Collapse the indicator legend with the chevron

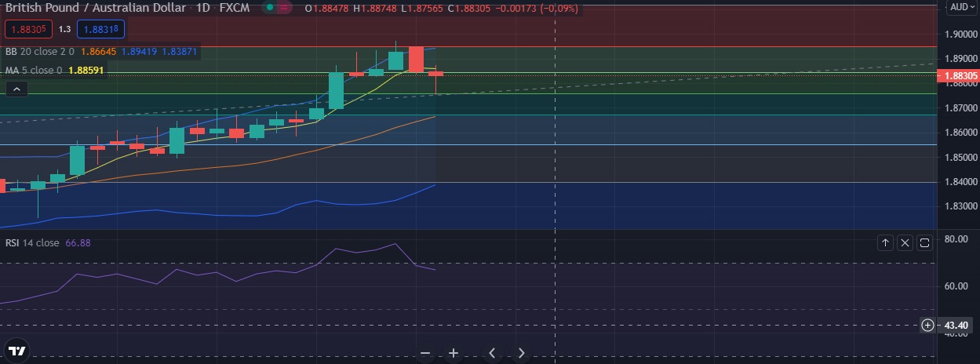tap(16, 89)
